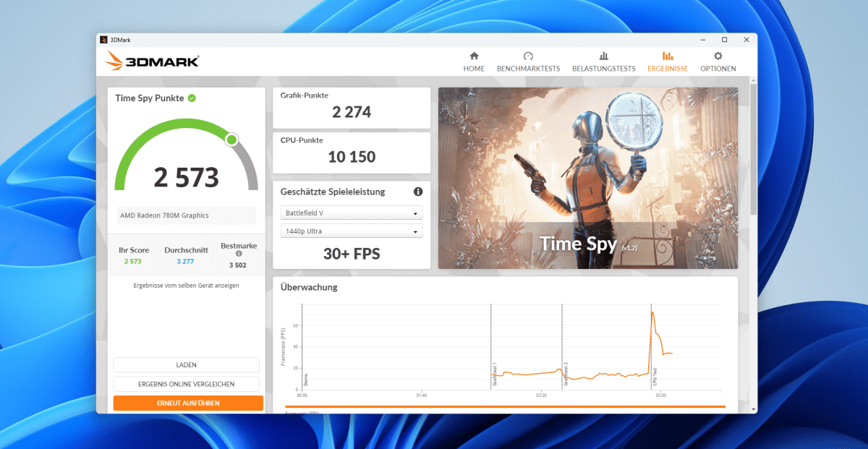868x449 pixels.
Task: Click the green checkmark beside Time Spy Punkte
Action: click(x=191, y=98)
